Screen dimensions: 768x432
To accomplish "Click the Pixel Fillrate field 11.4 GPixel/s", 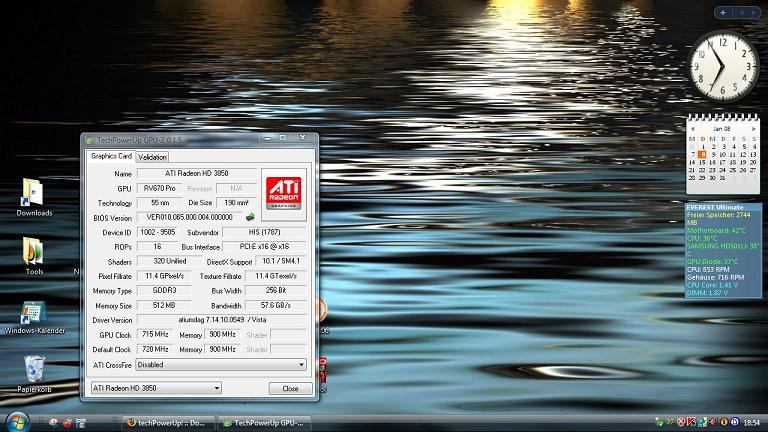I will [x=164, y=276].
